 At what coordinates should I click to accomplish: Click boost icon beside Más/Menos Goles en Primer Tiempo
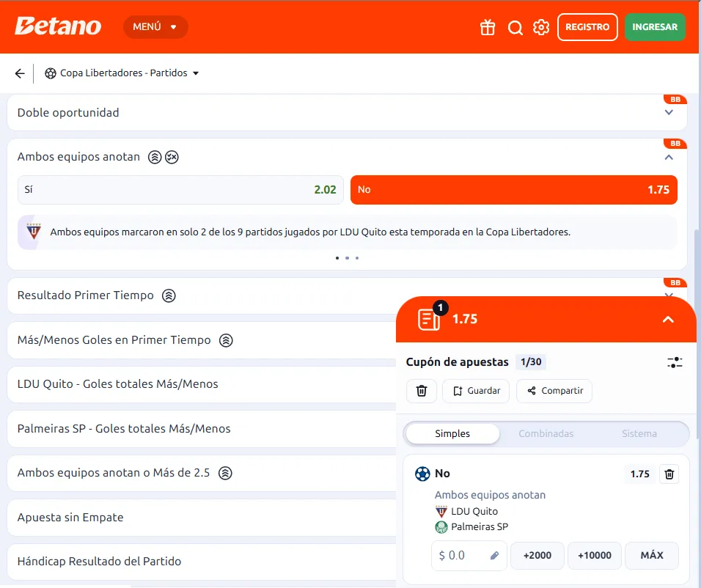tap(226, 340)
